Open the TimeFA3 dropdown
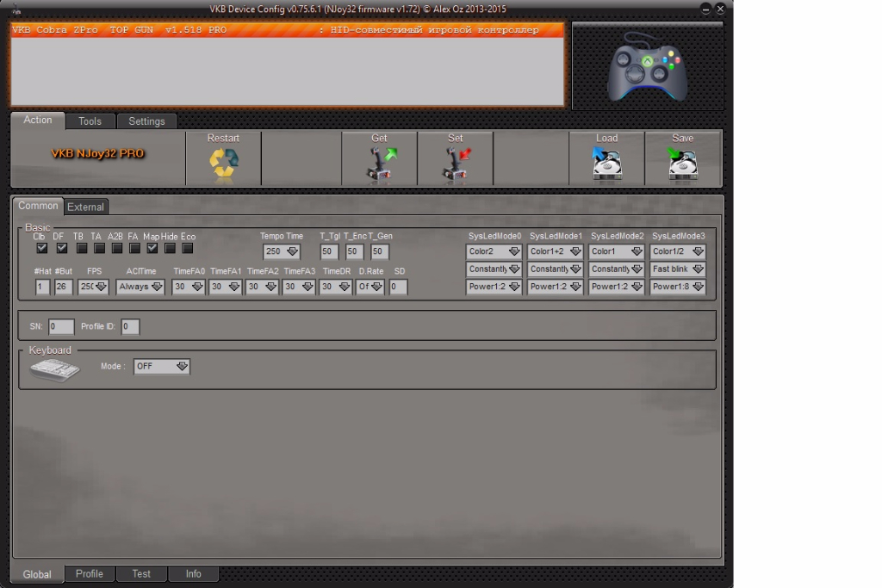 pos(299,287)
